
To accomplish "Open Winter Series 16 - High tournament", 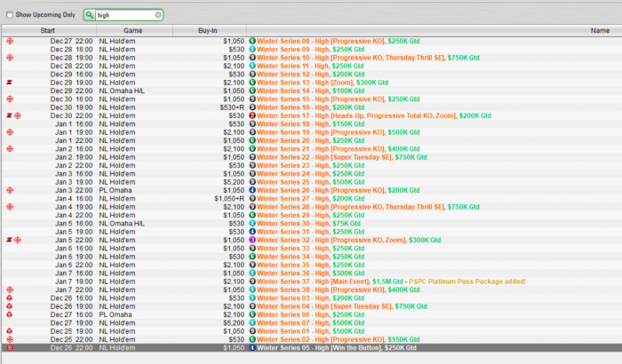I will (311, 107).
